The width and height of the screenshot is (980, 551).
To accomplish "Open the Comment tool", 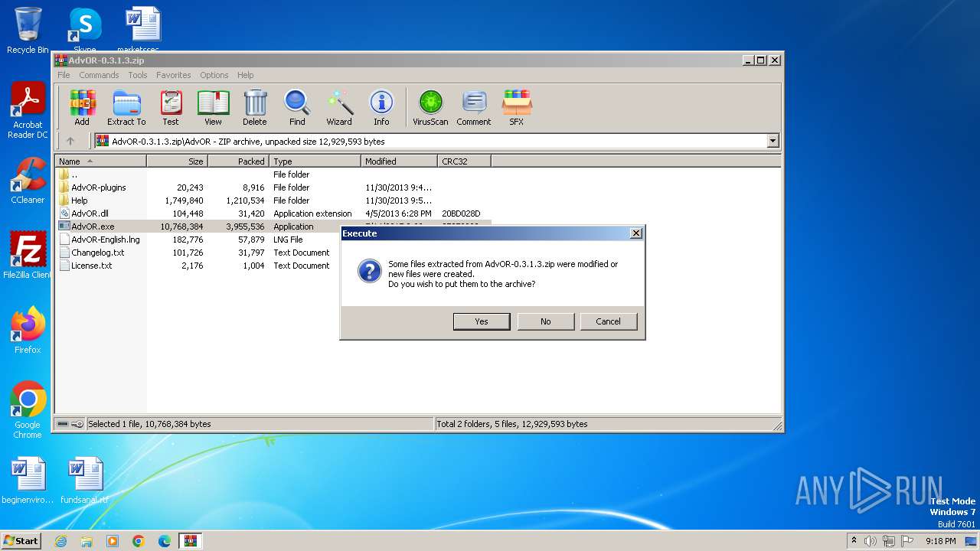I will pyautogui.click(x=474, y=107).
